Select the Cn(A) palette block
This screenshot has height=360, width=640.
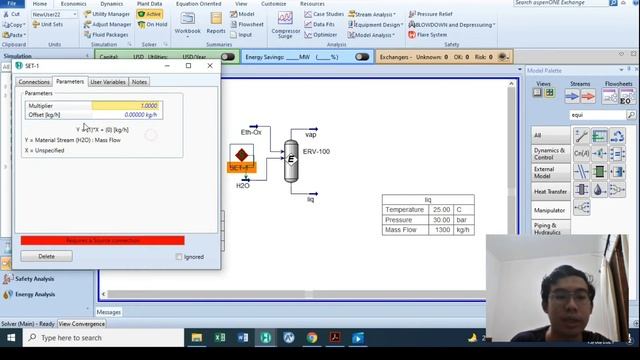[x=581, y=153]
